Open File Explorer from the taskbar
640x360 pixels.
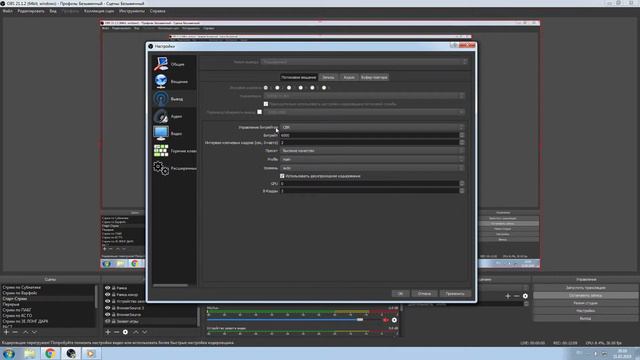pyautogui.click(x=30, y=353)
